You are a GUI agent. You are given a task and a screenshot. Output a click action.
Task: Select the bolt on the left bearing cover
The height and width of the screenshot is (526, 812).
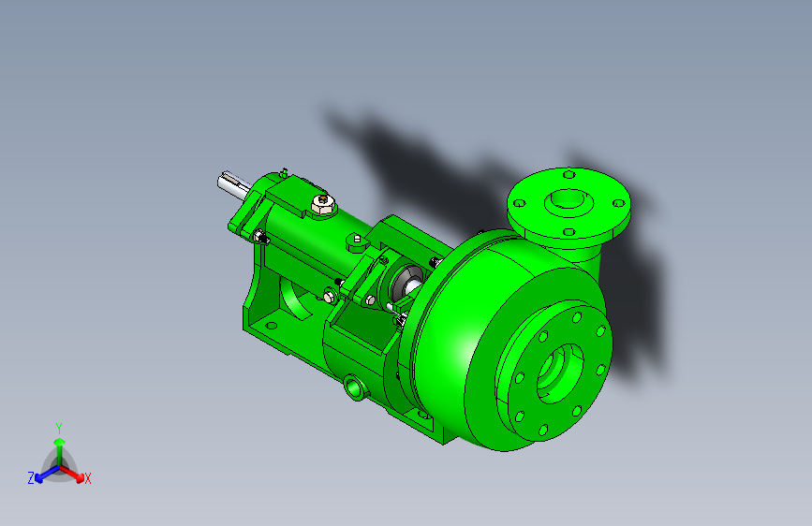(x=260, y=238)
